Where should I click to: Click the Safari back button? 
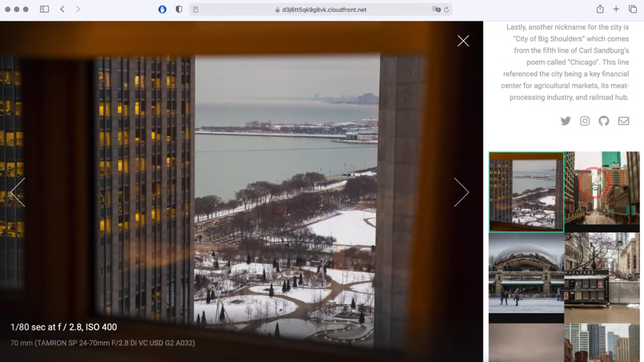62,9
